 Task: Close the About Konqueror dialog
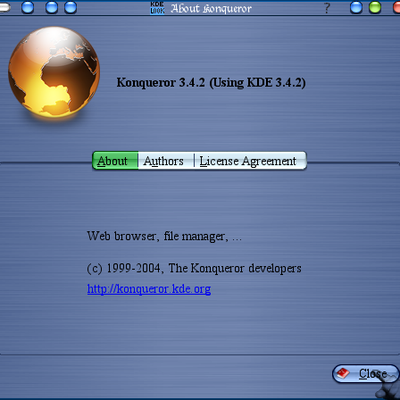click(366, 373)
